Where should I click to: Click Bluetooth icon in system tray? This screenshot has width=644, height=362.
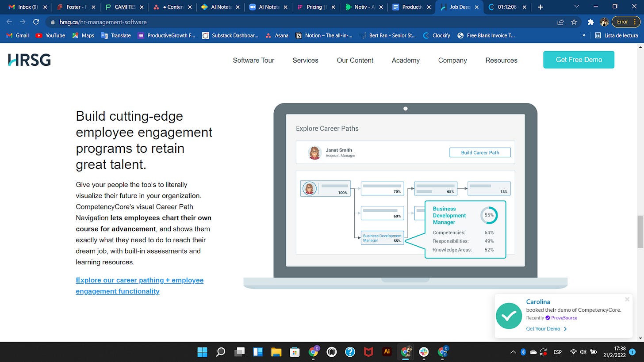tap(522, 352)
